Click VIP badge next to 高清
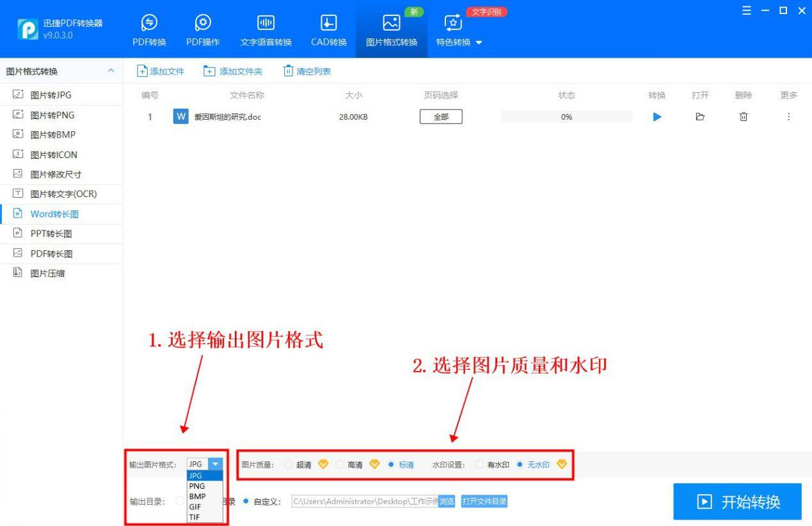Viewport: 812px width, 526px height. 374,464
